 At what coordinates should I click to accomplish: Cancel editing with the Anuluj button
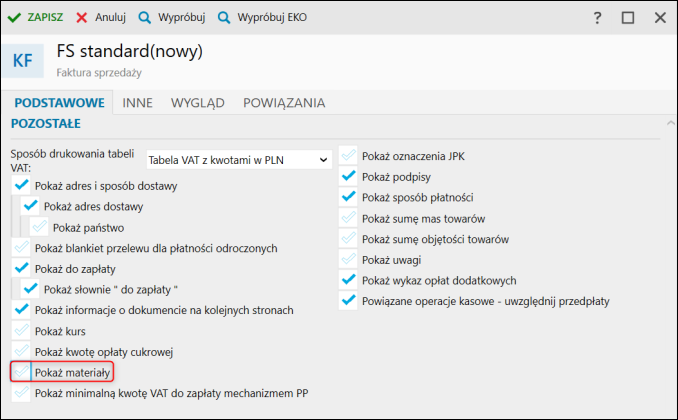tap(101, 18)
